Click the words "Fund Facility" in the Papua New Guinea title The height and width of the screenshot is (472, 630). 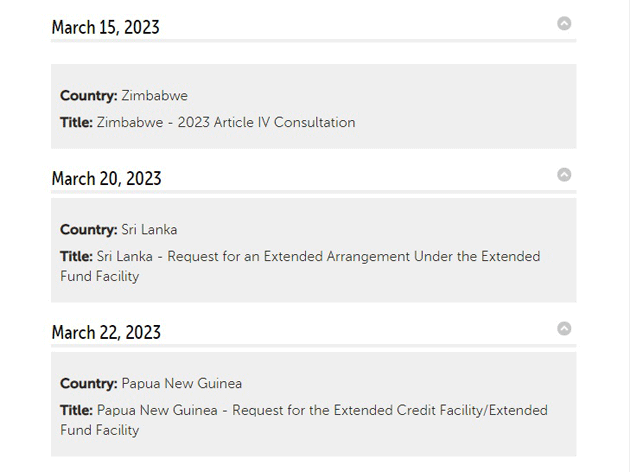(x=99, y=430)
